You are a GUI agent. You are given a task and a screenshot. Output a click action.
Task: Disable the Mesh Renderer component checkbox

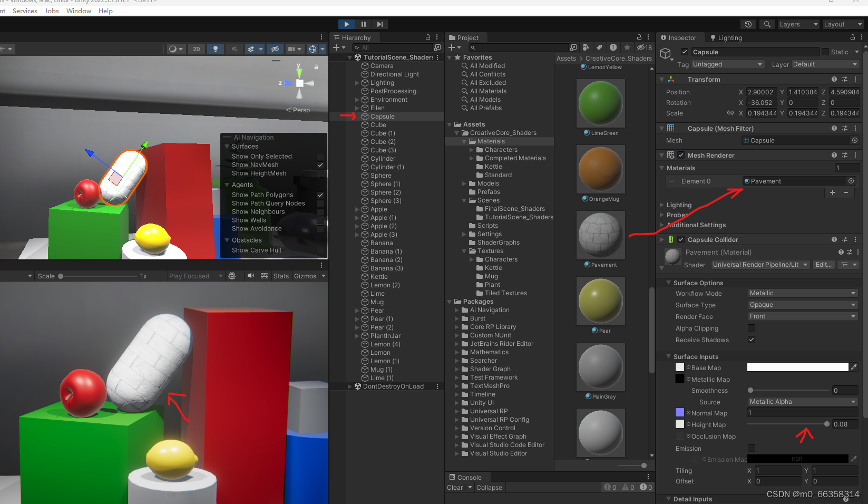point(681,155)
